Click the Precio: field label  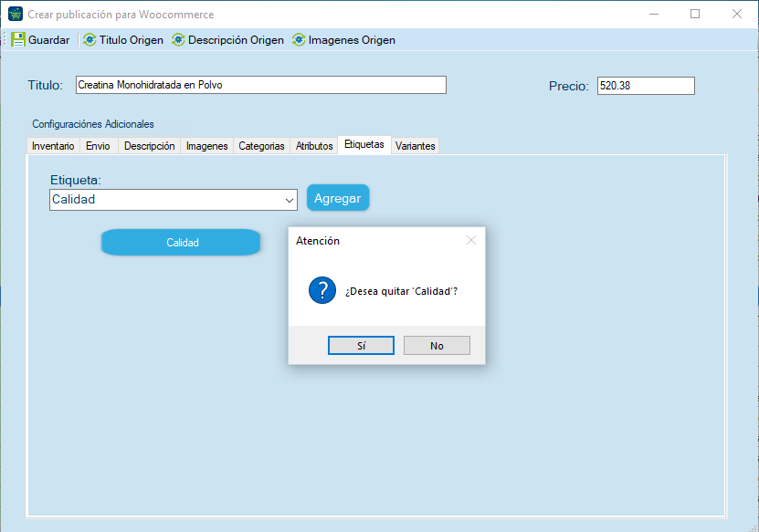pyautogui.click(x=569, y=86)
